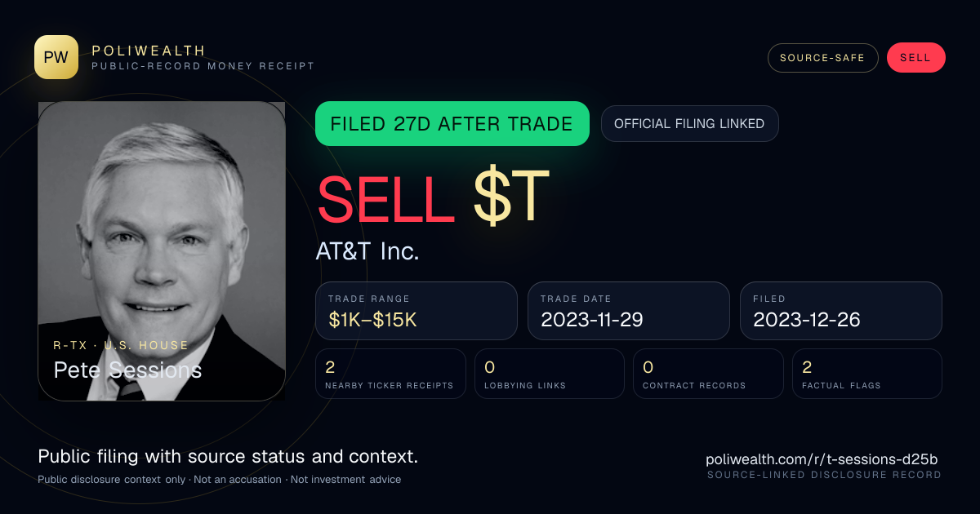Open the Filed 2023-12-26 card
The image size is (980, 514).
coord(841,311)
